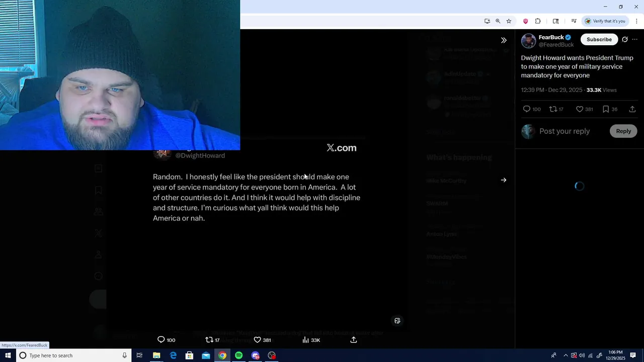Collapse the side panel with double chevron
The height and width of the screenshot is (362, 644).
click(504, 40)
